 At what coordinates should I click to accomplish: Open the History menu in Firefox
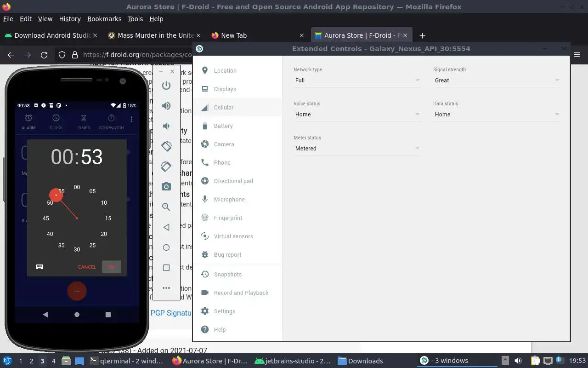tap(70, 19)
